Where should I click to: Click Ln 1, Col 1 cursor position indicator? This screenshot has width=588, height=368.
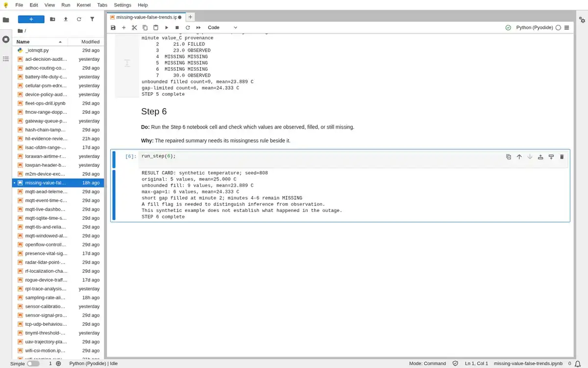[x=476, y=364]
